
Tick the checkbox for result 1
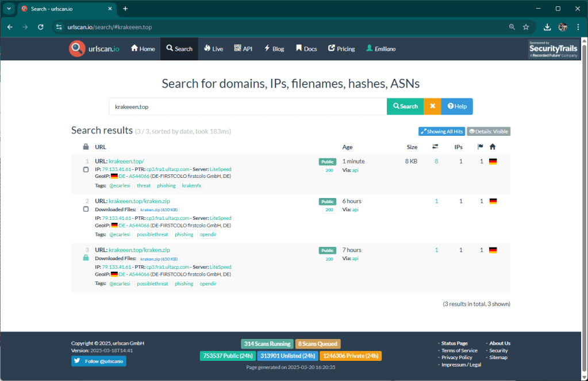tap(86, 170)
